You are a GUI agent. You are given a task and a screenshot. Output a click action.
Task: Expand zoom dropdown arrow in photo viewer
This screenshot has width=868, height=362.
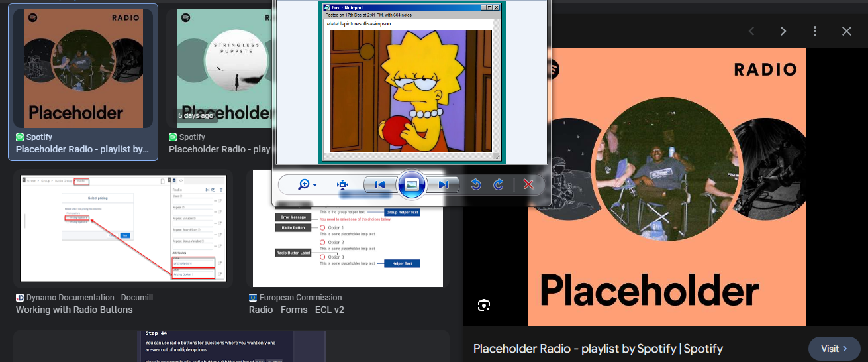(x=315, y=185)
